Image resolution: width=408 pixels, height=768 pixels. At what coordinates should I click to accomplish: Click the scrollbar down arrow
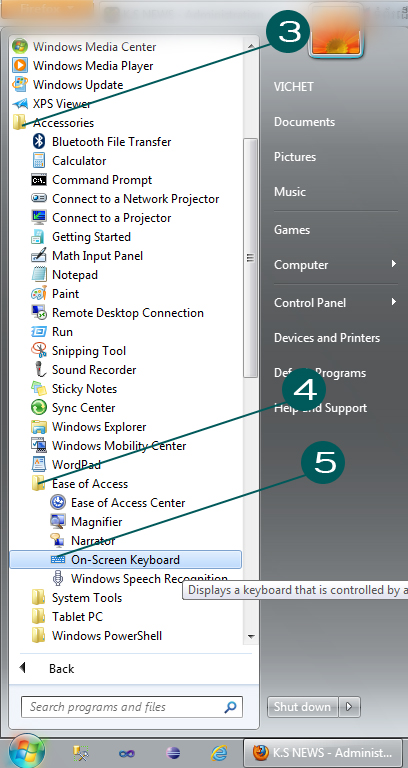point(251,636)
